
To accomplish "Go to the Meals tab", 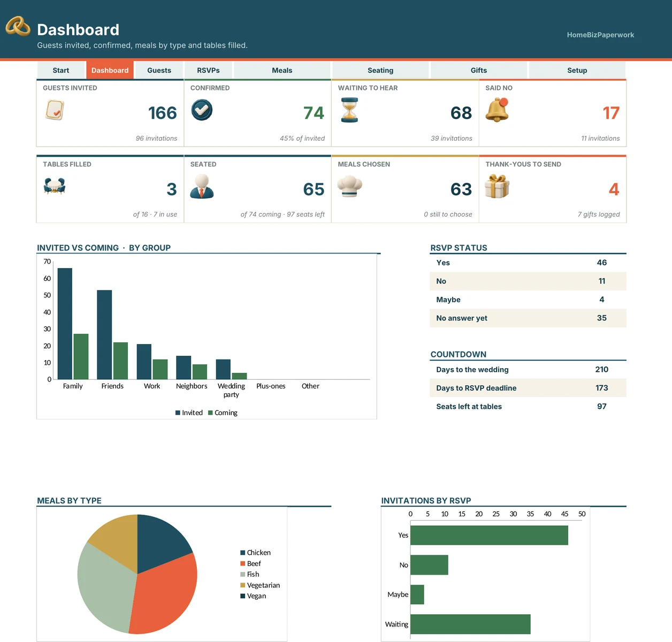I will click(282, 70).
